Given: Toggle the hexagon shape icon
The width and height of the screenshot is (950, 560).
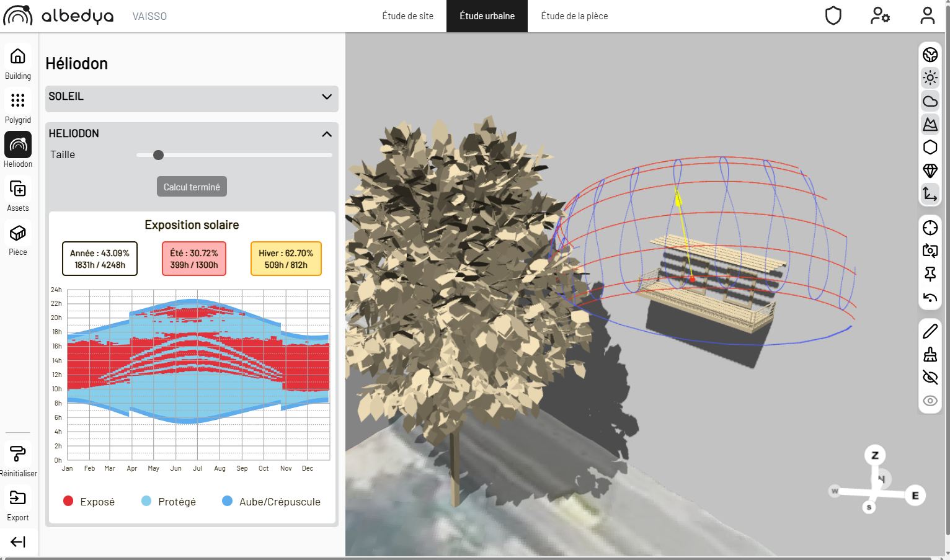Looking at the screenshot, I should [930, 148].
